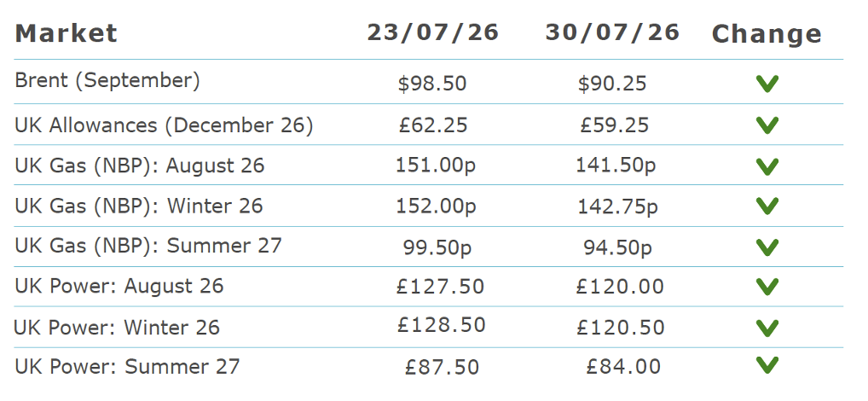Click the £128.50 power price

coord(441,325)
